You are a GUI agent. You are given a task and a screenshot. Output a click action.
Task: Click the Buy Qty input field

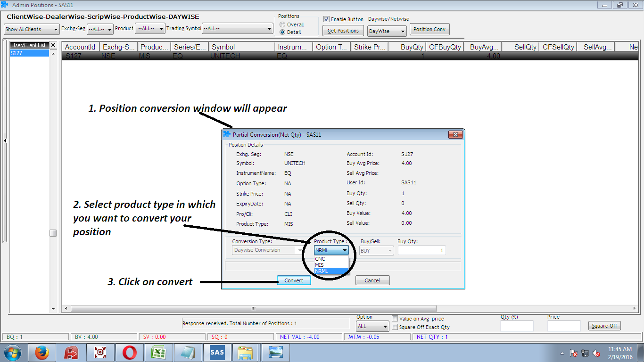421,250
